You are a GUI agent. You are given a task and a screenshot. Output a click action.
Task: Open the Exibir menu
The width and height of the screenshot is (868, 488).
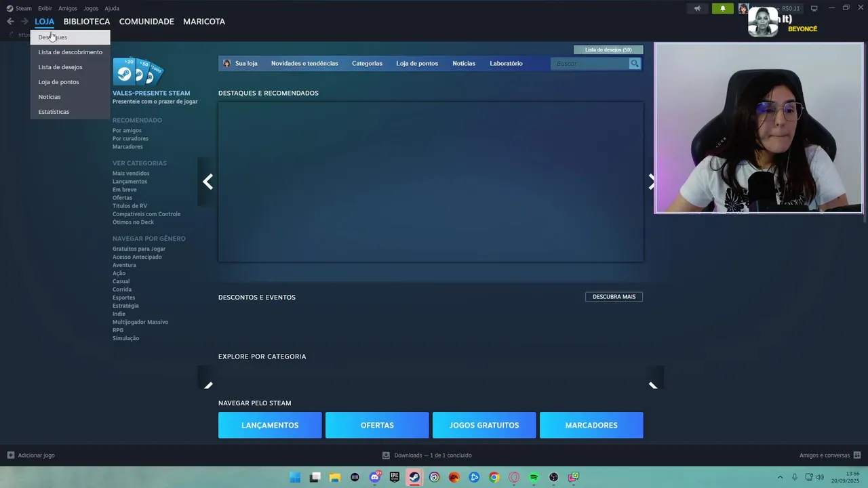pyautogui.click(x=45, y=9)
